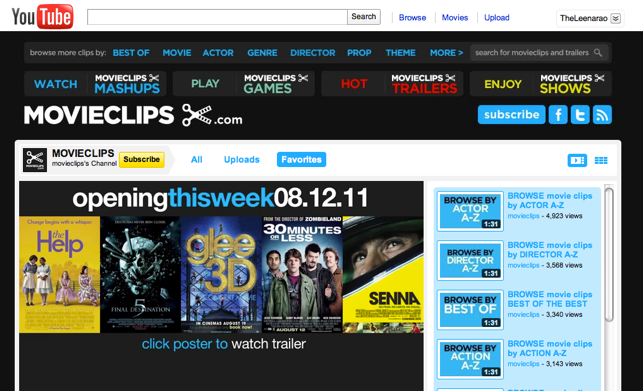
Task: Click movieclips uploader link with 3,568 views
Action: click(523, 265)
